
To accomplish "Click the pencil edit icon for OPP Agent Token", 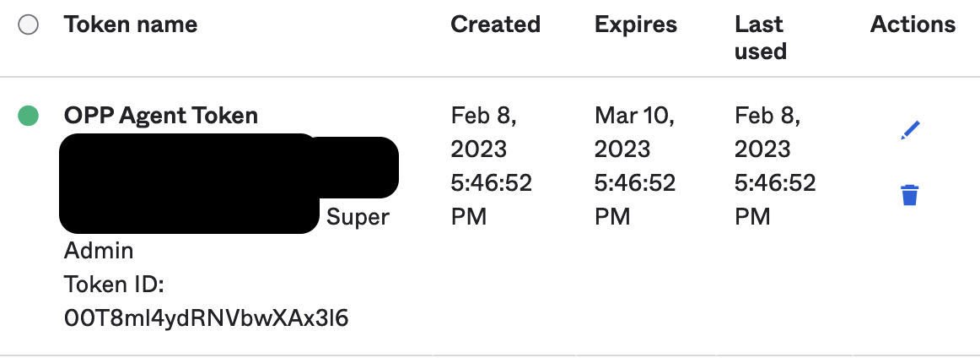I will [x=910, y=131].
